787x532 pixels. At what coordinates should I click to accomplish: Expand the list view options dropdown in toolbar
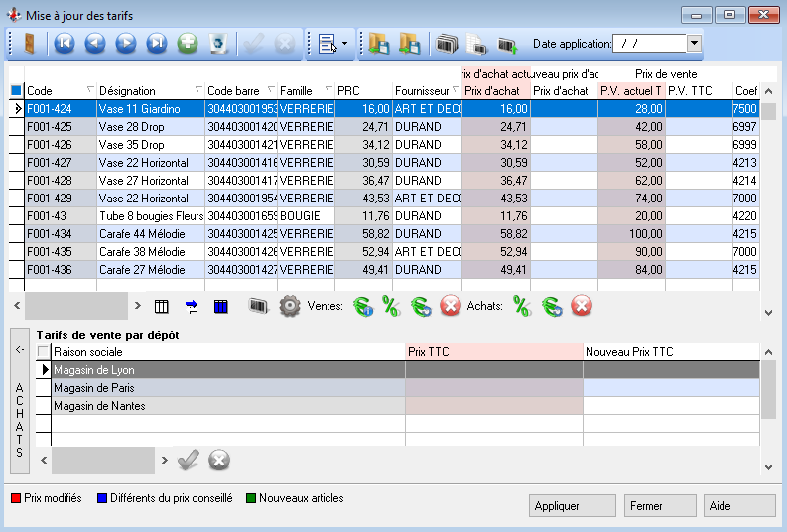click(344, 44)
